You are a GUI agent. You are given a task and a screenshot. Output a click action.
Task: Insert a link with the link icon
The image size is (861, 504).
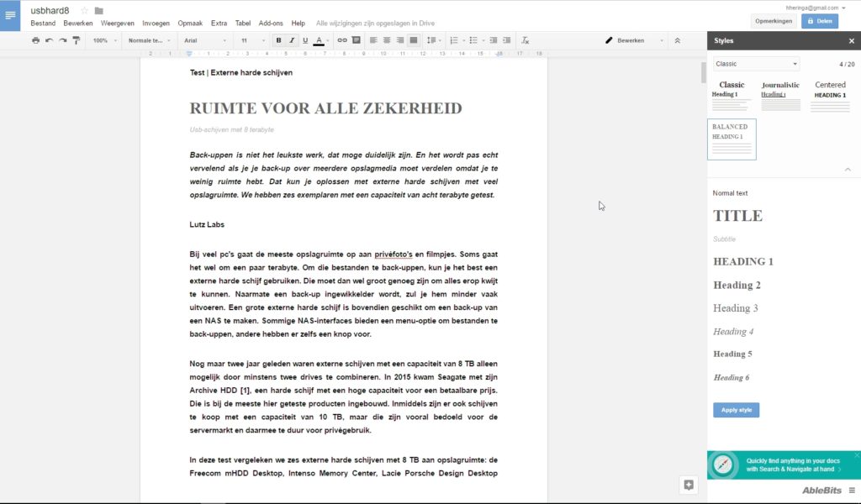(x=341, y=39)
